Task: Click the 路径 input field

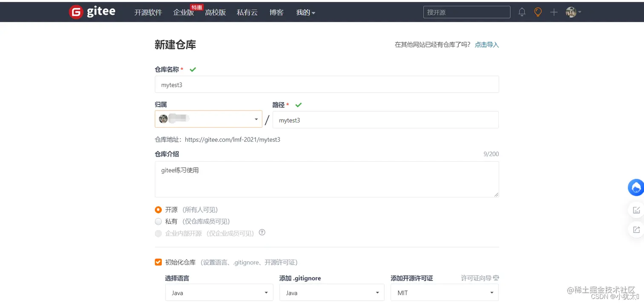Action: pos(385,120)
